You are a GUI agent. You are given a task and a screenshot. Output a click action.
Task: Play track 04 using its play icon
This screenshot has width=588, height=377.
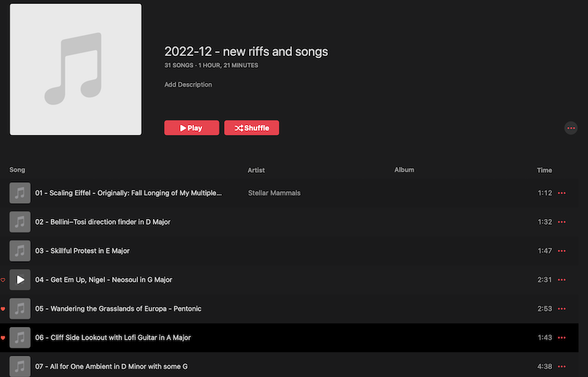coord(20,280)
